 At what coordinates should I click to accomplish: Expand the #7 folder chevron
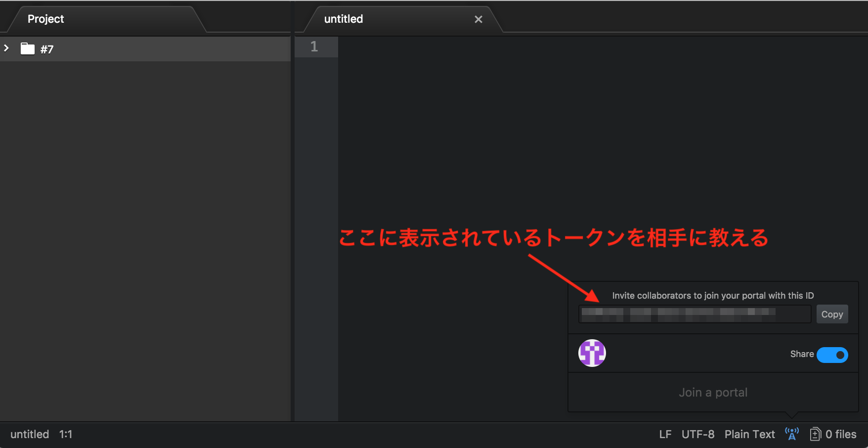coord(7,48)
